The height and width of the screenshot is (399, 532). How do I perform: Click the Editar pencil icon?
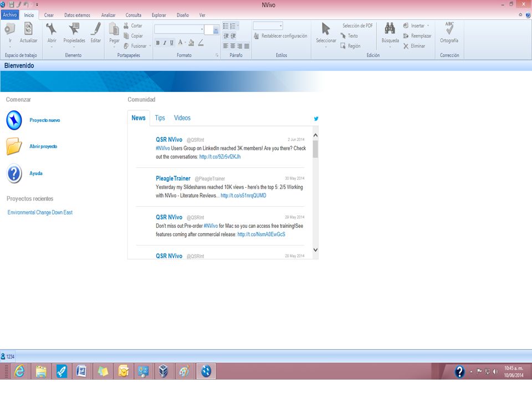tap(96, 29)
